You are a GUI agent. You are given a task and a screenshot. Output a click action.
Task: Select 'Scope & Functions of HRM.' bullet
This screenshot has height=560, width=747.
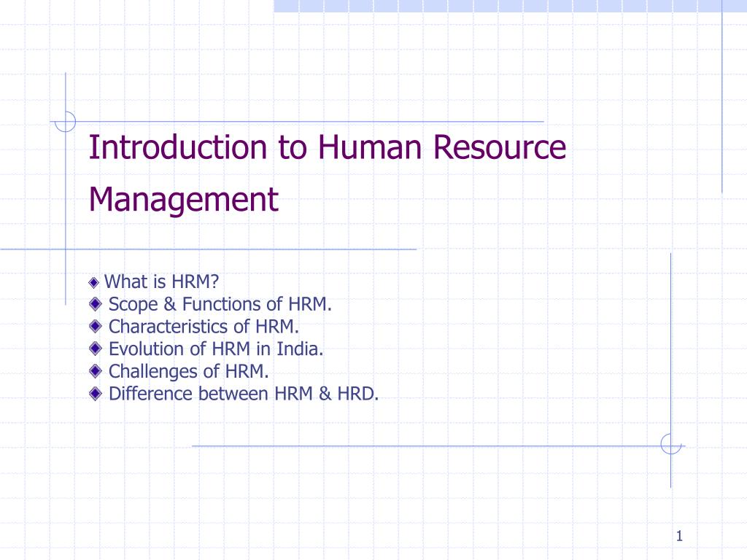[x=220, y=304]
